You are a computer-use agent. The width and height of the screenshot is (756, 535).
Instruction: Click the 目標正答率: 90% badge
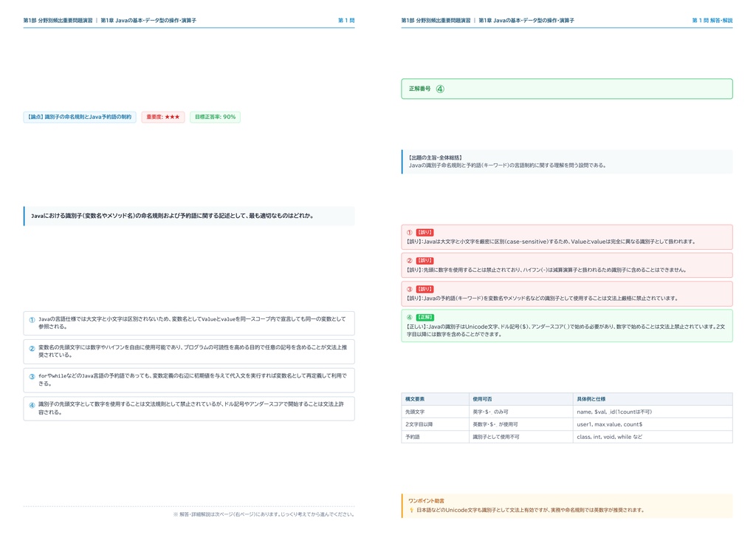215,117
